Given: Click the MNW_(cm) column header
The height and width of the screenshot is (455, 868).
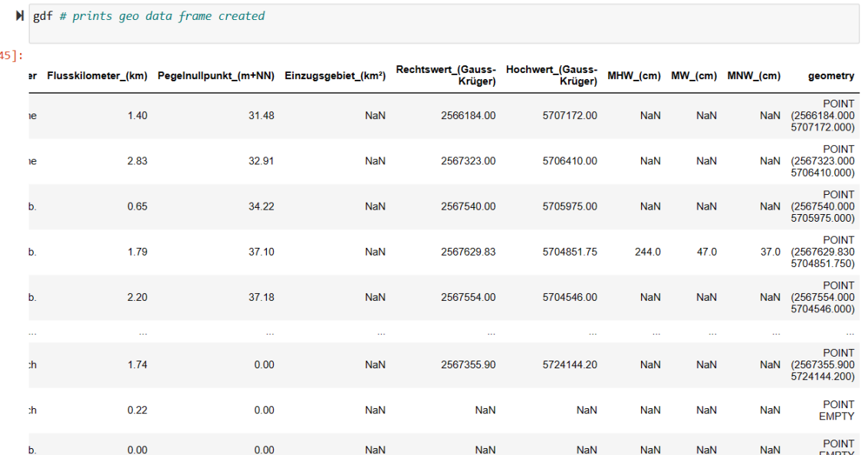Looking at the screenshot, I should (x=754, y=76).
